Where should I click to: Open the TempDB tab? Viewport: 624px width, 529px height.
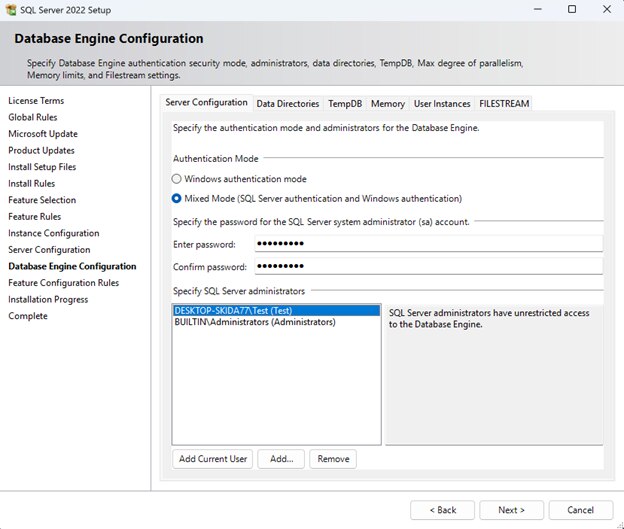(345, 104)
